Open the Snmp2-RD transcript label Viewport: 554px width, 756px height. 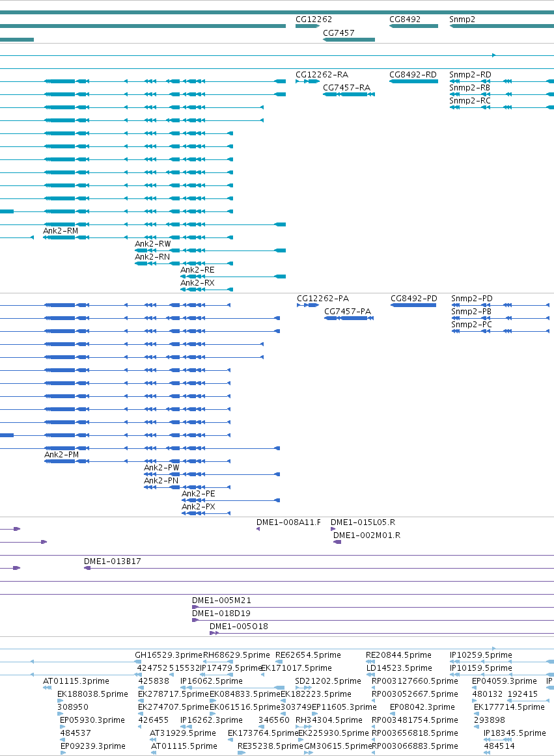point(470,75)
